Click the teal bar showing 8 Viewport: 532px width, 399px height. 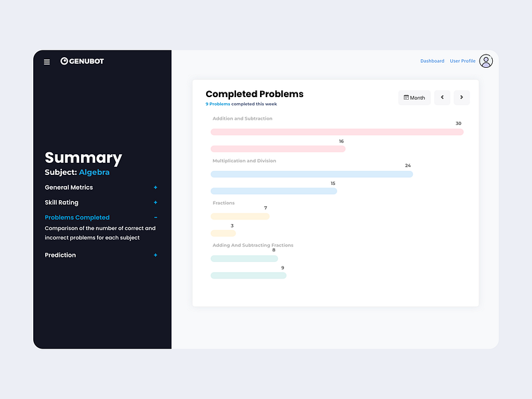[x=244, y=259]
